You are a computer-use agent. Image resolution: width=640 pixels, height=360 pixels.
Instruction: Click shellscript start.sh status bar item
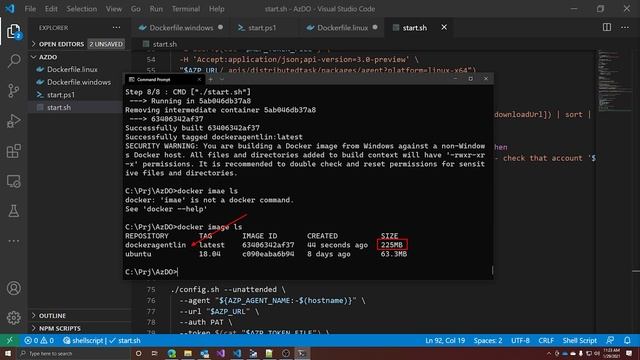point(102,340)
